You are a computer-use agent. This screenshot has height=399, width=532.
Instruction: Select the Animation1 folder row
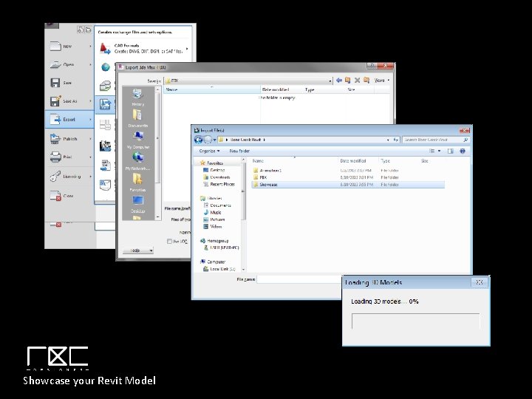(x=348, y=171)
